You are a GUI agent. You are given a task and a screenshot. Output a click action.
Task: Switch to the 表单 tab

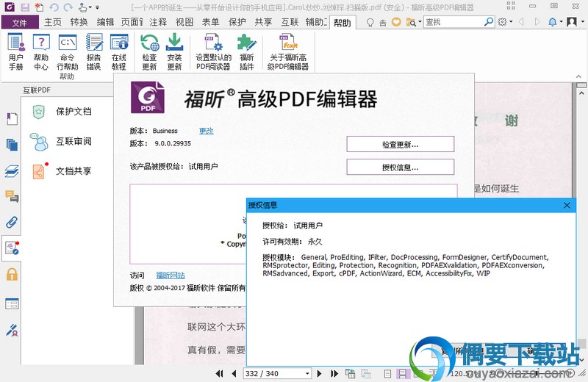[211, 23]
